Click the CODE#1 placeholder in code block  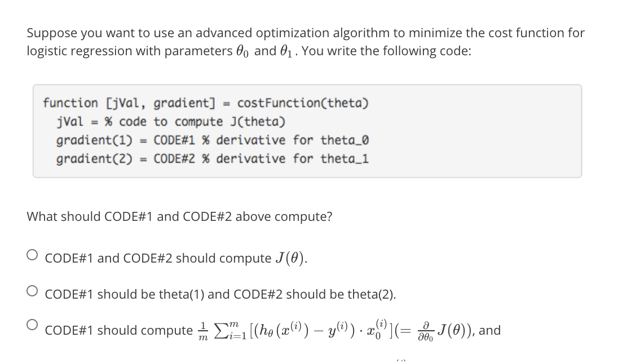click(174, 140)
